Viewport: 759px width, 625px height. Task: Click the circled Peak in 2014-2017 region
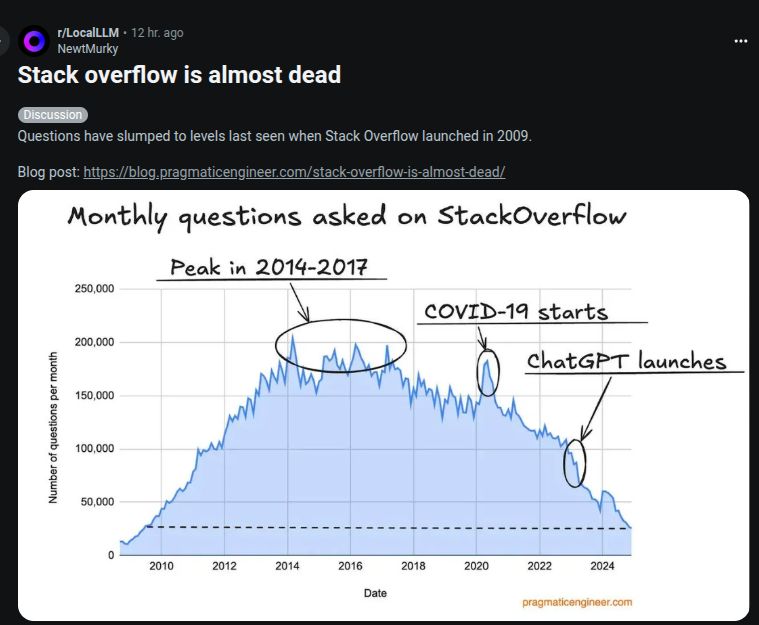click(x=341, y=346)
